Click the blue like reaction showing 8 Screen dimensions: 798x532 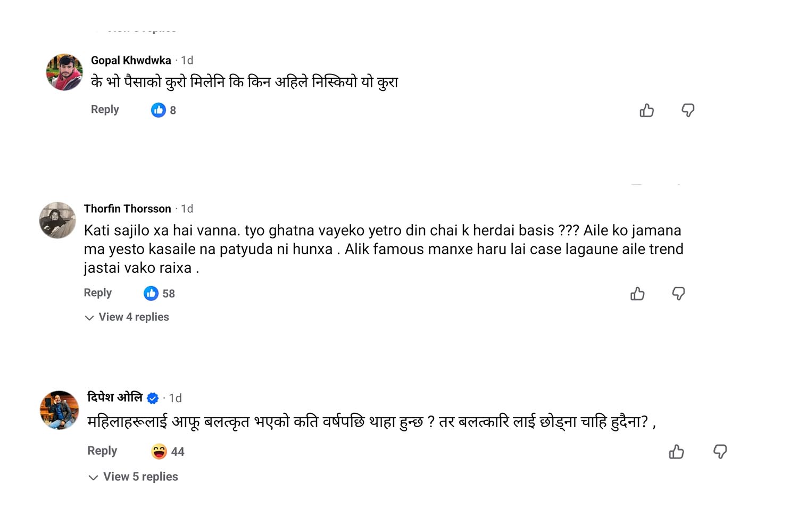(159, 110)
